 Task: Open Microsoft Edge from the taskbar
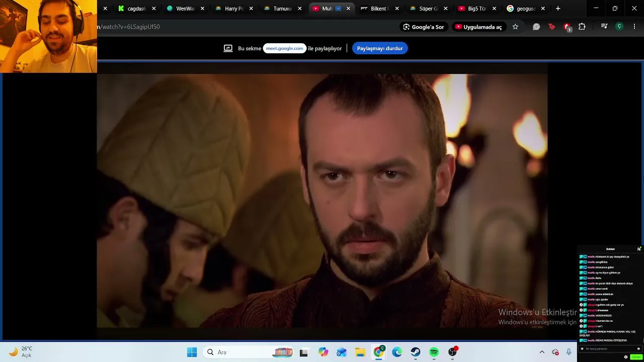pyautogui.click(x=397, y=352)
